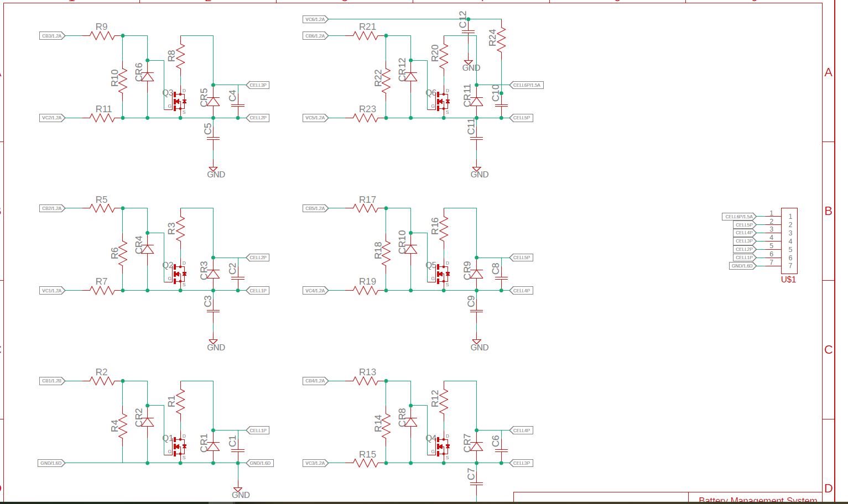The height and width of the screenshot is (504, 848).
Task: Pick the CR6 diode symbol
Action: pos(148,76)
